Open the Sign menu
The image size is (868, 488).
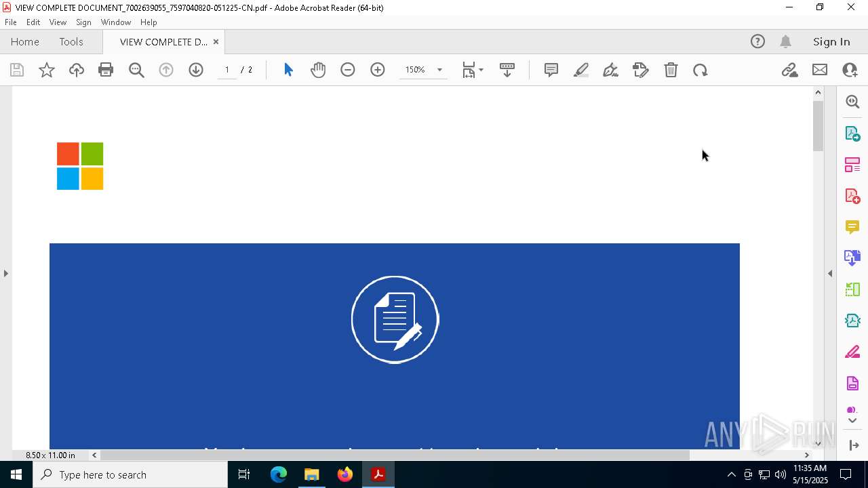pyautogui.click(x=83, y=22)
